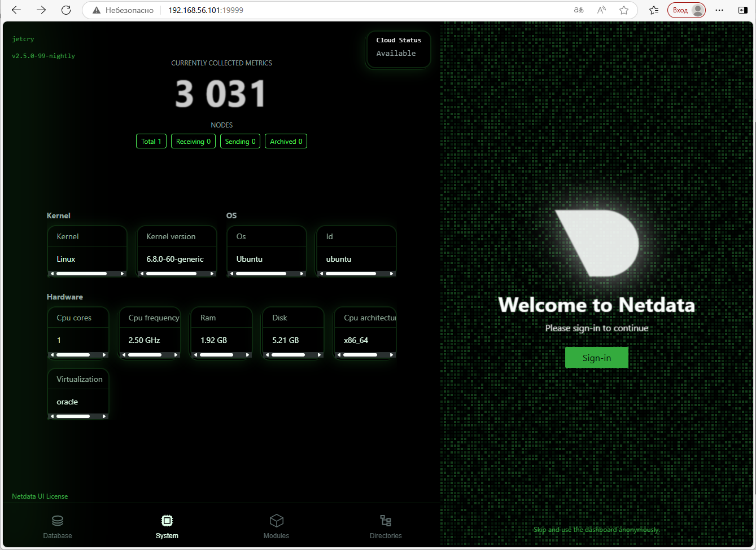Open browser favorites star
The width and height of the screenshot is (756, 550).
tap(624, 10)
